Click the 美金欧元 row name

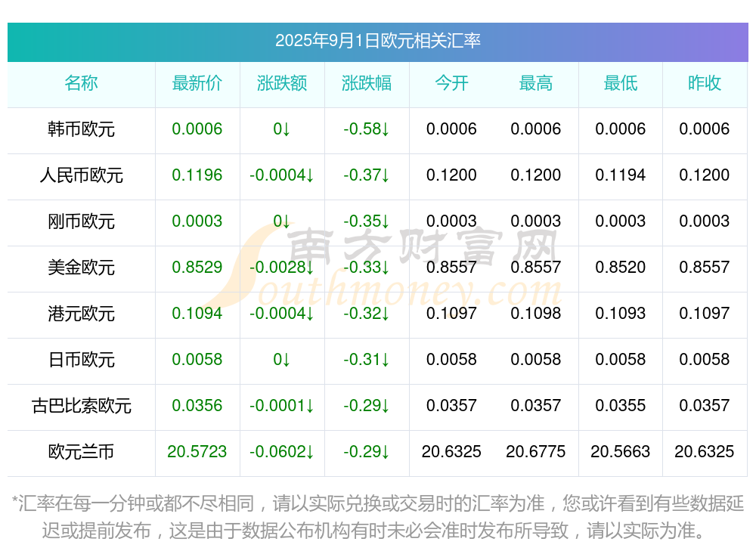[81, 267]
